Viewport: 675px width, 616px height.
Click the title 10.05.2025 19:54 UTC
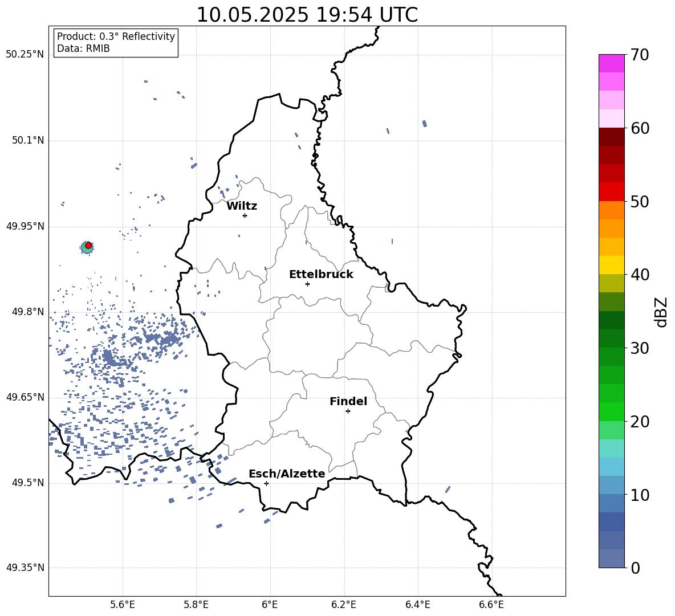307,15
